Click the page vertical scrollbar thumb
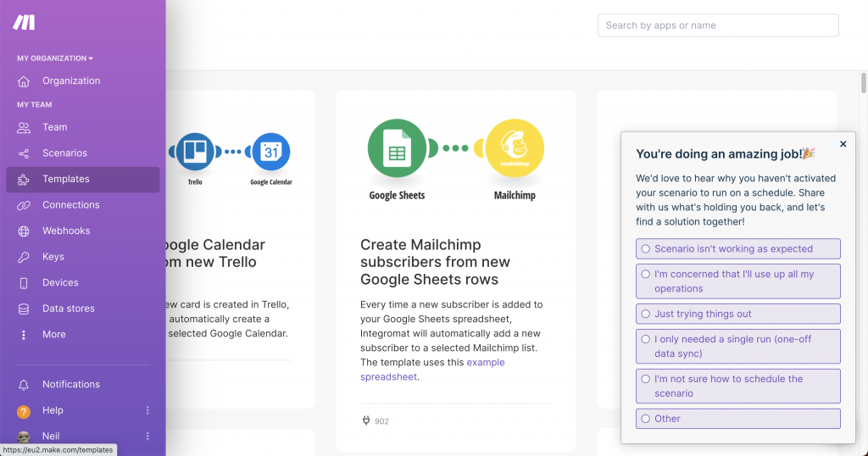The image size is (868, 456). (x=864, y=83)
